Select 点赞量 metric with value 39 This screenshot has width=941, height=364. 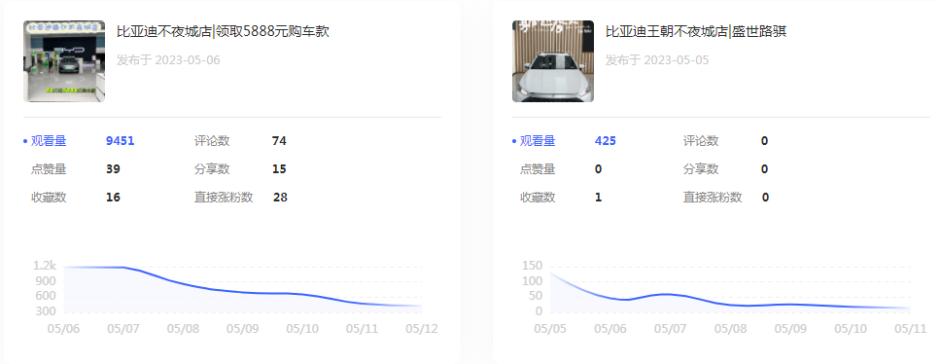pyautogui.click(x=49, y=169)
